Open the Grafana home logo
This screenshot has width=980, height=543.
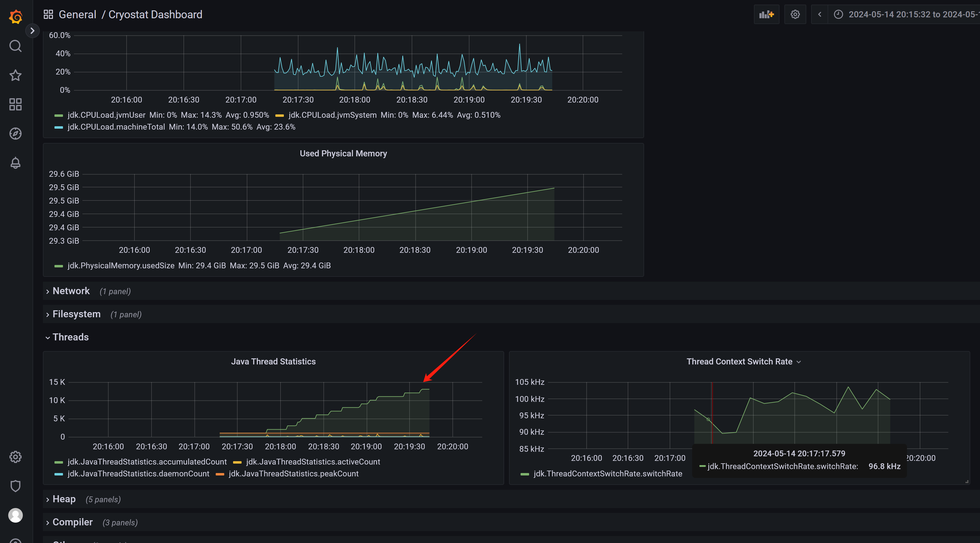click(16, 17)
